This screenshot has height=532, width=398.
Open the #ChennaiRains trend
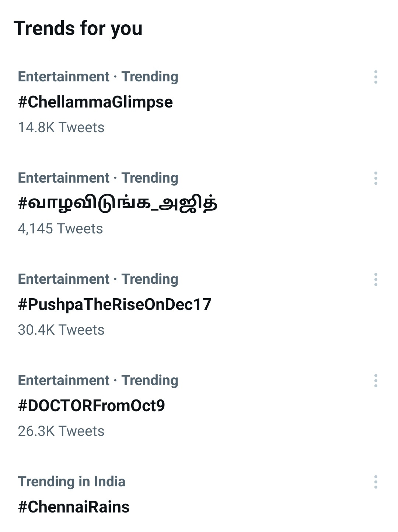74,507
